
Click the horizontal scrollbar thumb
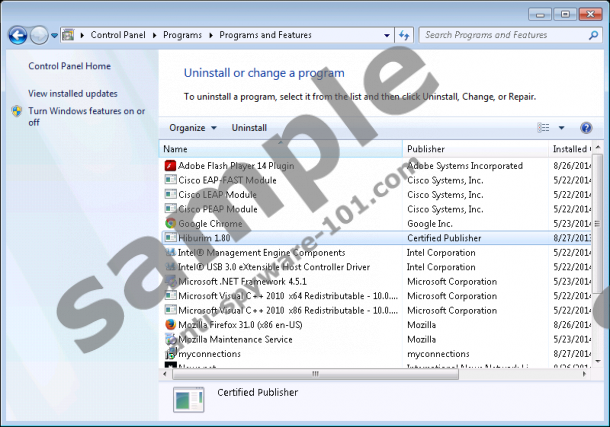coord(316,374)
